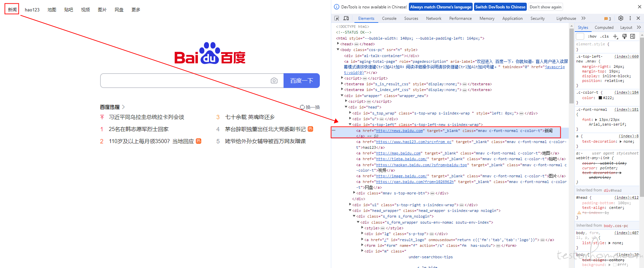Click Don't show again button
The image size is (644, 268).
pos(545,7)
